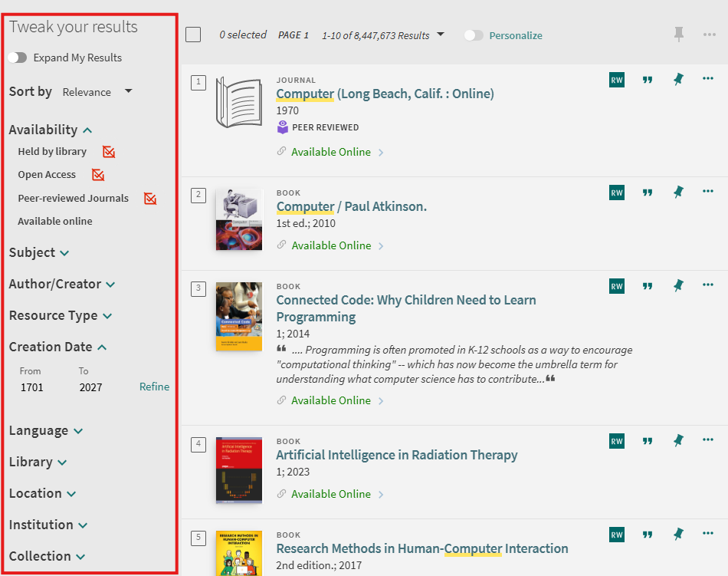Open the Connected Code book cover thumbnail
728x576 pixels.
[x=238, y=316]
